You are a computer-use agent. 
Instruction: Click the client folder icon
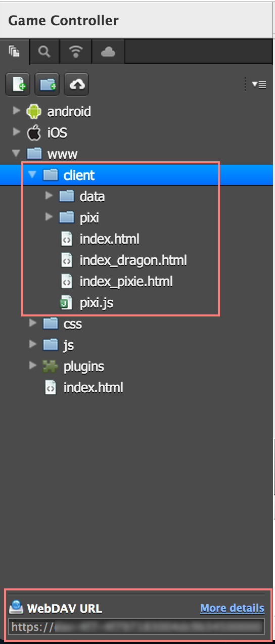(50, 175)
